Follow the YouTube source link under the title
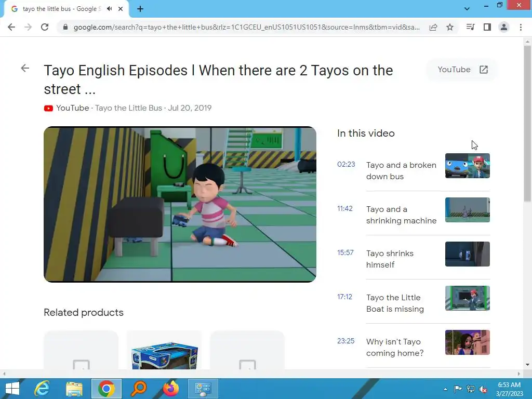The height and width of the screenshot is (399, 532). pyautogui.click(x=73, y=108)
